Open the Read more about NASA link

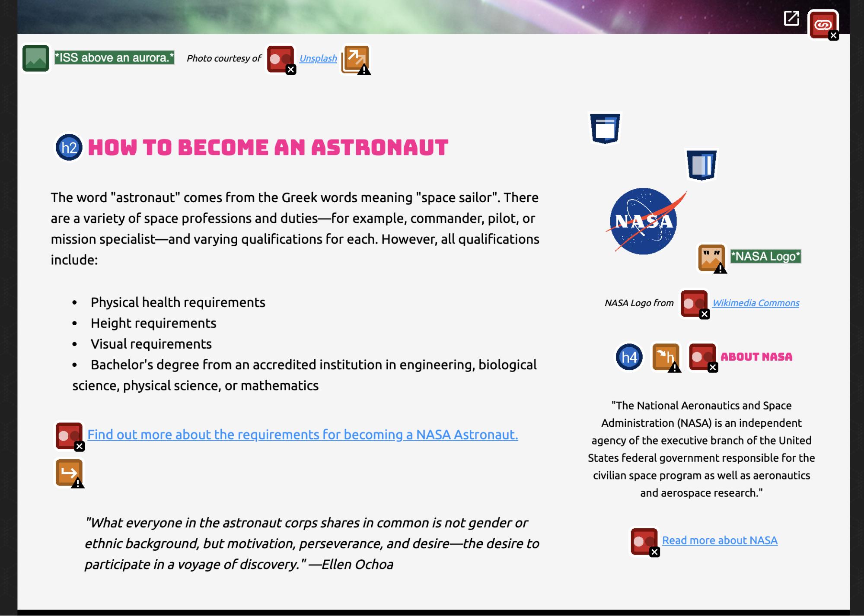[x=720, y=540]
